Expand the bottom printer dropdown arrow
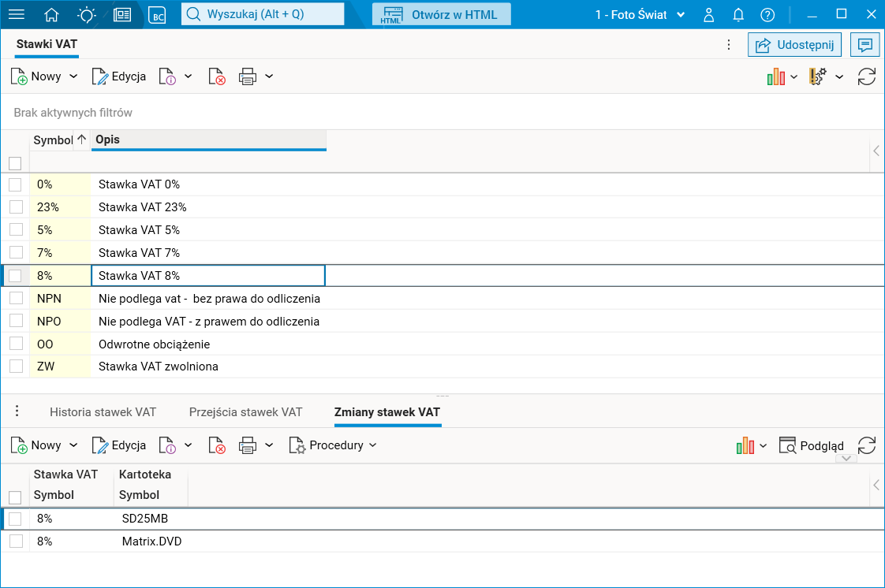885x588 pixels. pyautogui.click(x=269, y=445)
